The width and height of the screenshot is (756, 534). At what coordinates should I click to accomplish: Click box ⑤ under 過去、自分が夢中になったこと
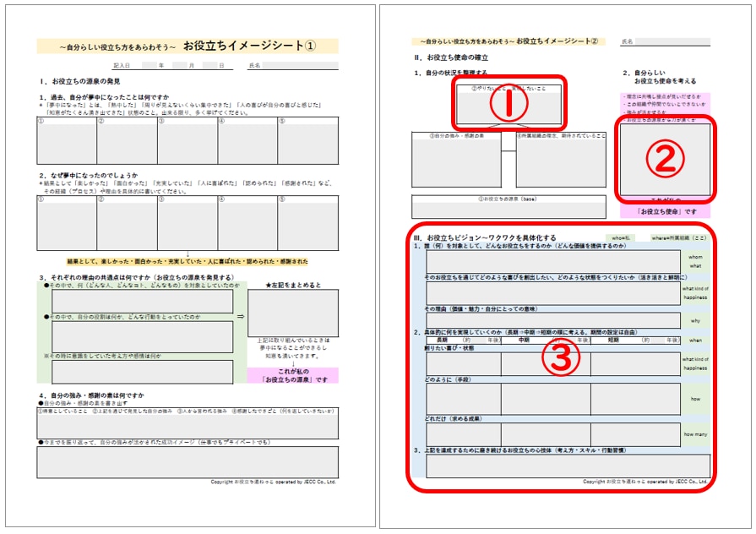[x=308, y=140]
